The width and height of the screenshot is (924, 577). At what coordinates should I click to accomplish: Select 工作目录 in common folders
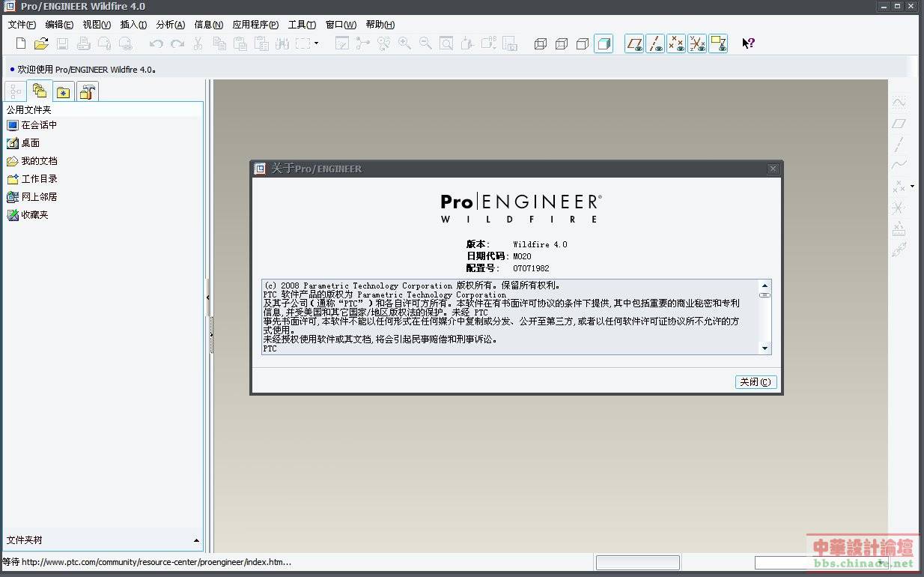pyautogui.click(x=32, y=179)
